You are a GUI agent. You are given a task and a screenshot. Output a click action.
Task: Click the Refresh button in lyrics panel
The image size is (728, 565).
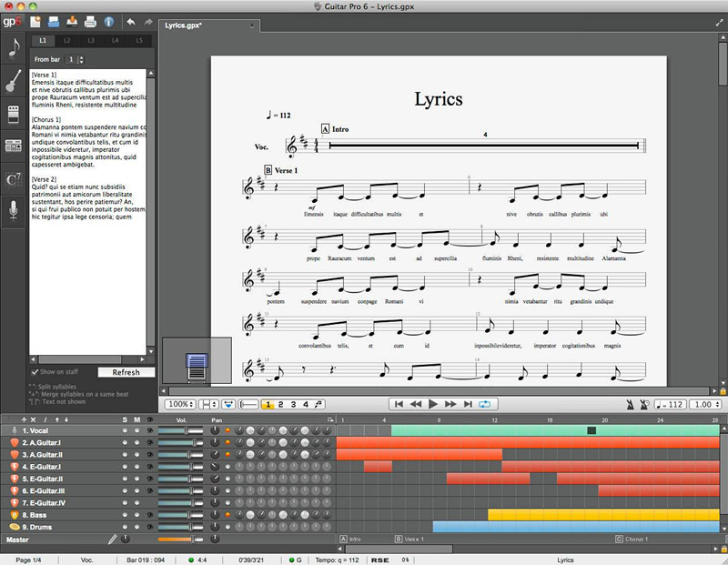tap(126, 372)
